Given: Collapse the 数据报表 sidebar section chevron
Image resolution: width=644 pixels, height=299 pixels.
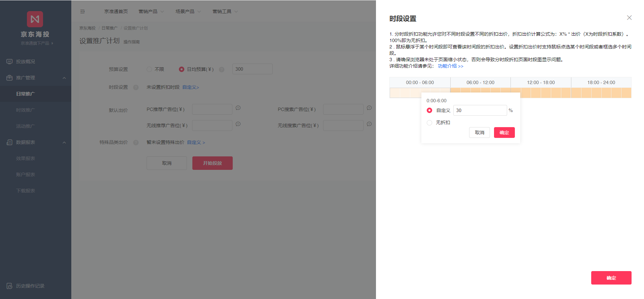Looking at the screenshot, I should tap(64, 143).
